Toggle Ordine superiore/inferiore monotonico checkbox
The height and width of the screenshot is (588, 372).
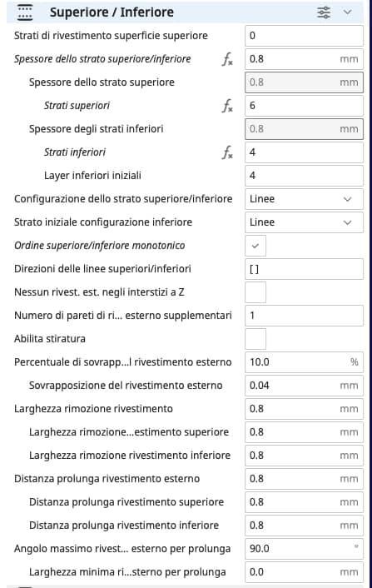tap(255, 246)
